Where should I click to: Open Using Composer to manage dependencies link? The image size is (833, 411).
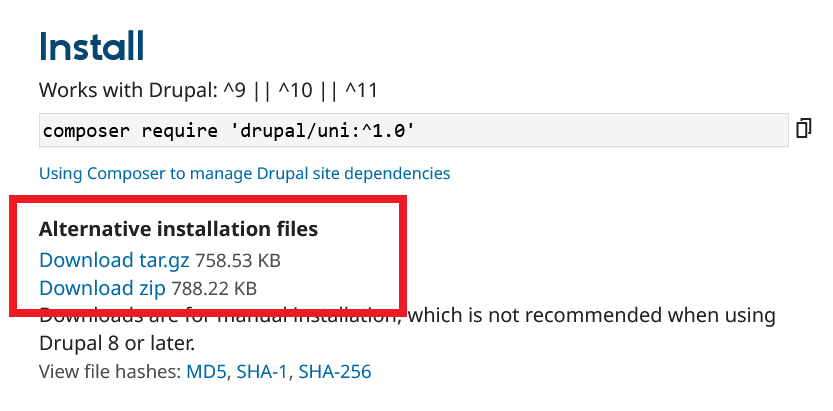244,173
